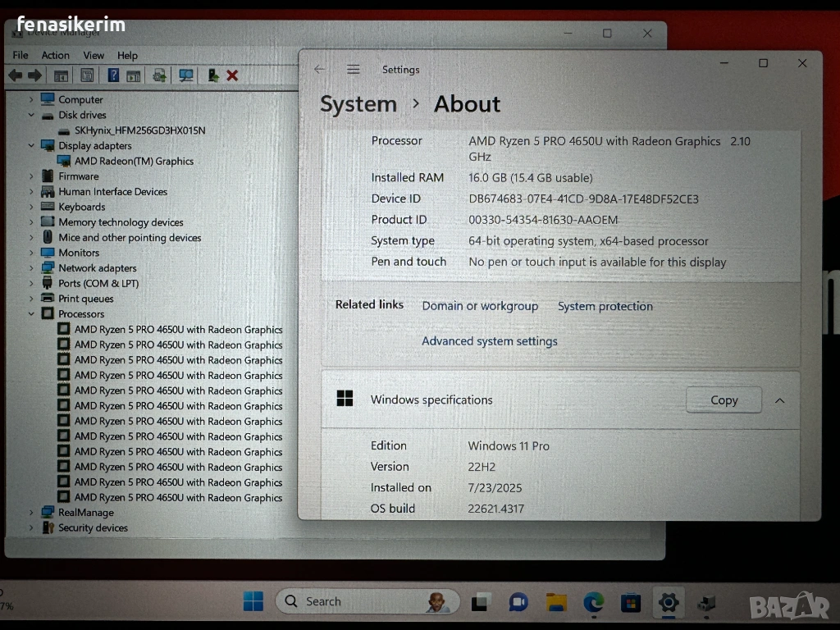This screenshot has height=630, width=840.
Task: Click the Copy button for Windows specifications
Action: pyautogui.click(x=724, y=400)
